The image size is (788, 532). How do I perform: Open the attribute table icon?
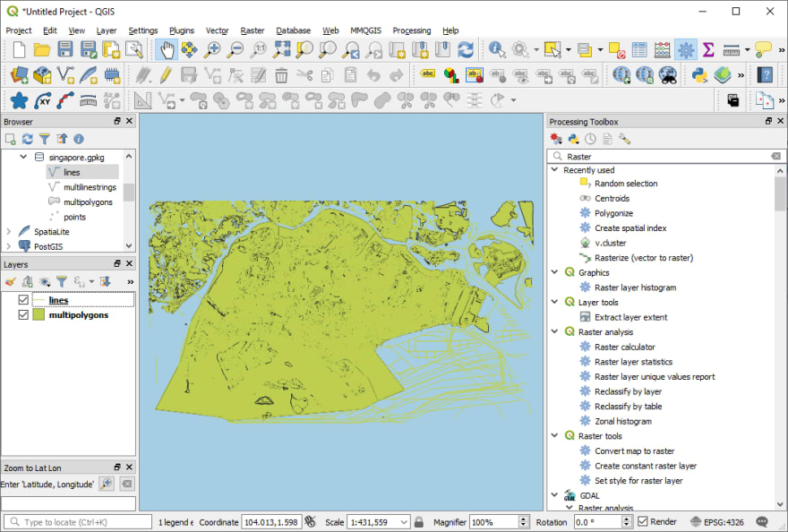click(639, 50)
